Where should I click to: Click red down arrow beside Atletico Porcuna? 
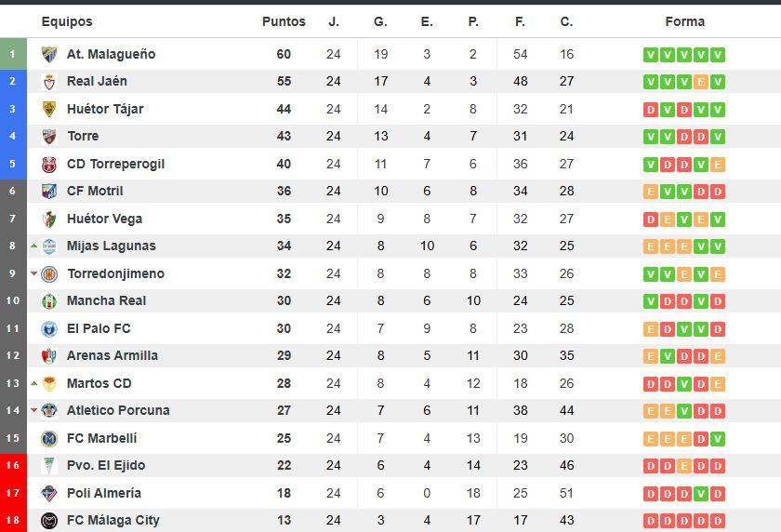point(33,410)
